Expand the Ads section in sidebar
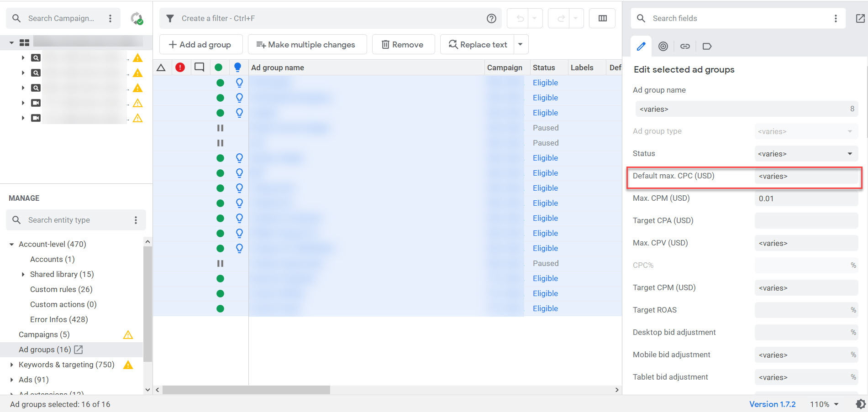Image resolution: width=868 pixels, height=412 pixels. coord(11,380)
